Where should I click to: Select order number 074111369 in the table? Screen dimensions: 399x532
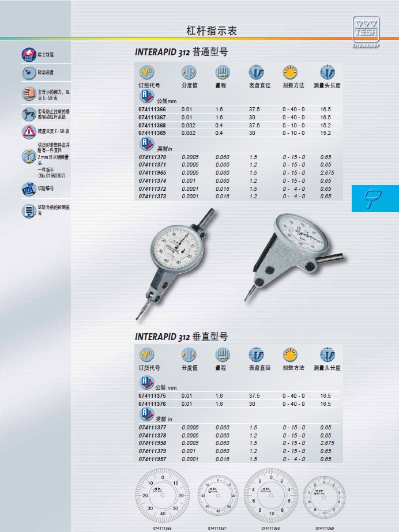(x=152, y=133)
